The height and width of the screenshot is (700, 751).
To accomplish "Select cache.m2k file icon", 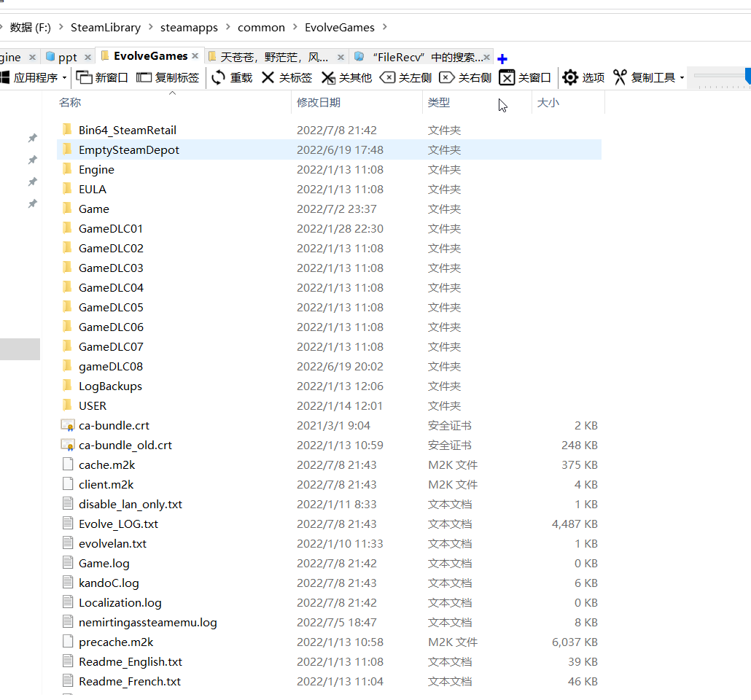I will (68, 464).
